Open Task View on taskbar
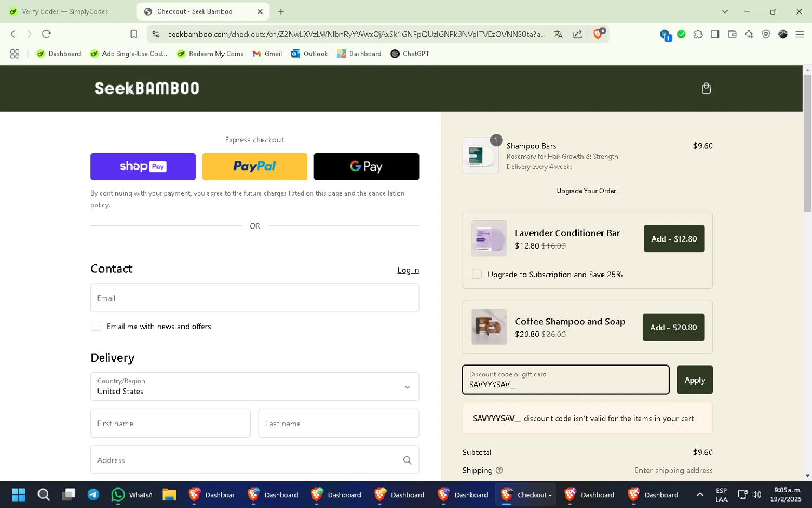Screen dimensions: 812x508 tap(68, 494)
